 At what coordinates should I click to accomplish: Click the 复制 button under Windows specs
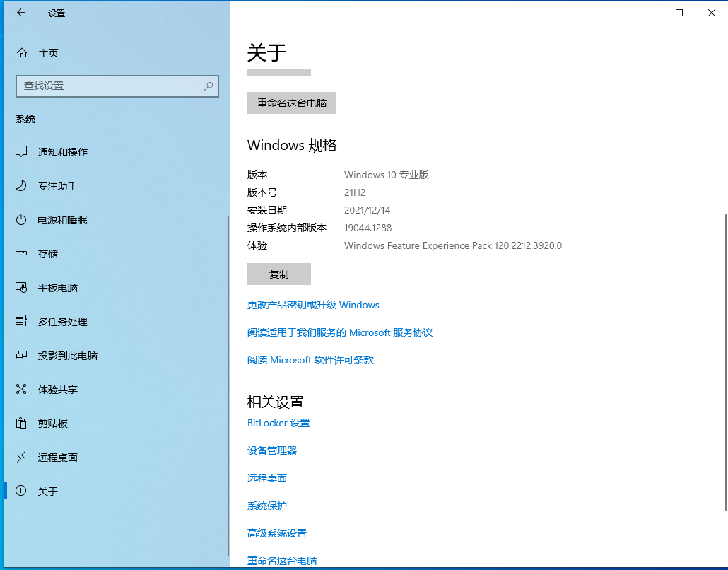(x=279, y=274)
